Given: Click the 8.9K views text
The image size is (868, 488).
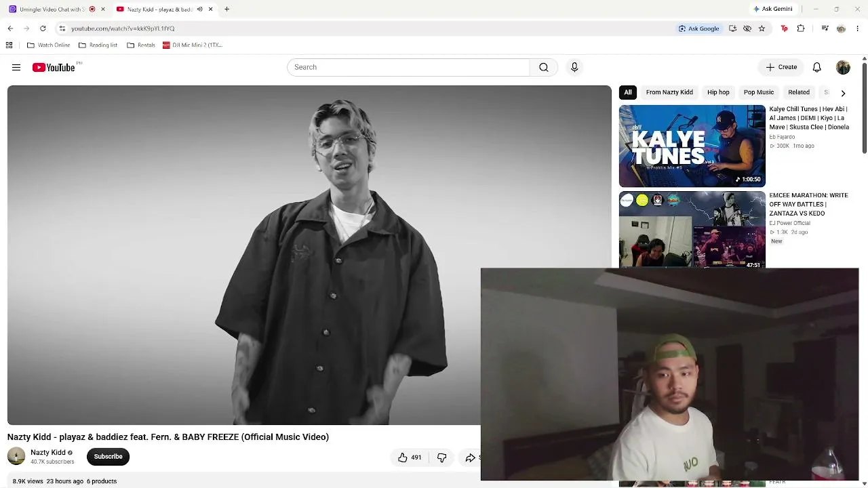Looking at the screenshot, I should click(28, 481).
